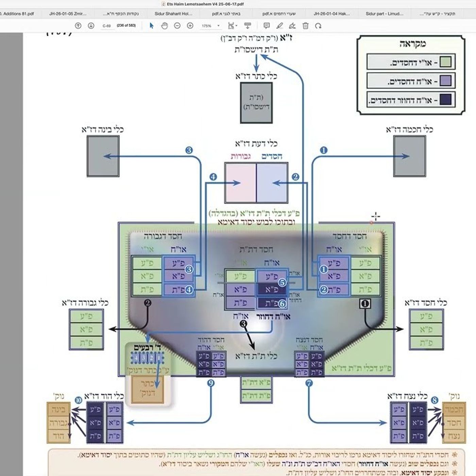Click the 'חסדים' label above the blue box
The height and width of the screenshot is (476, 476).
[272, 156]
